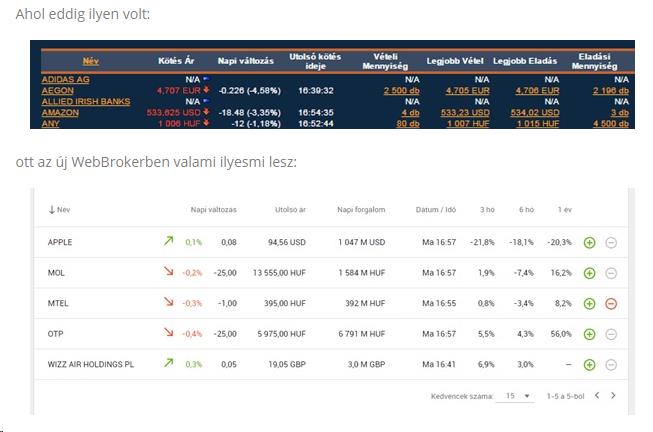
Task: Select the WIZZ AIR HOLDINGS PL row name
Action: 91,364
